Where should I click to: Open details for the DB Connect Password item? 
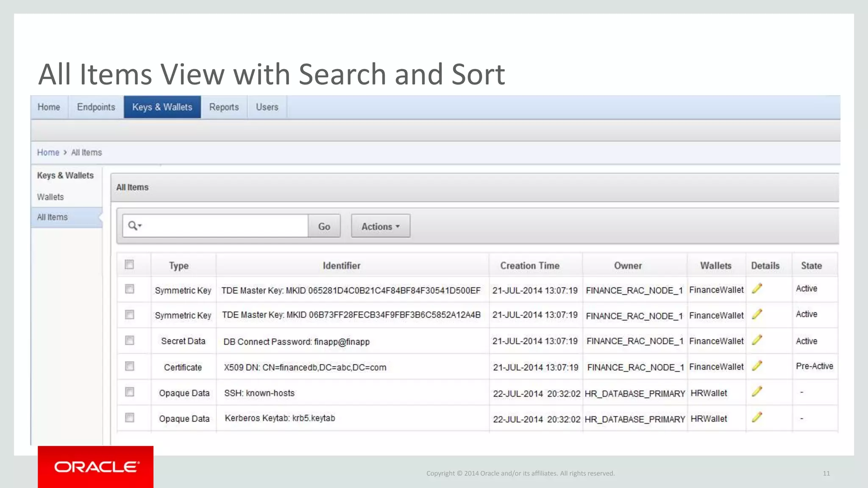(x=757, y=340)
